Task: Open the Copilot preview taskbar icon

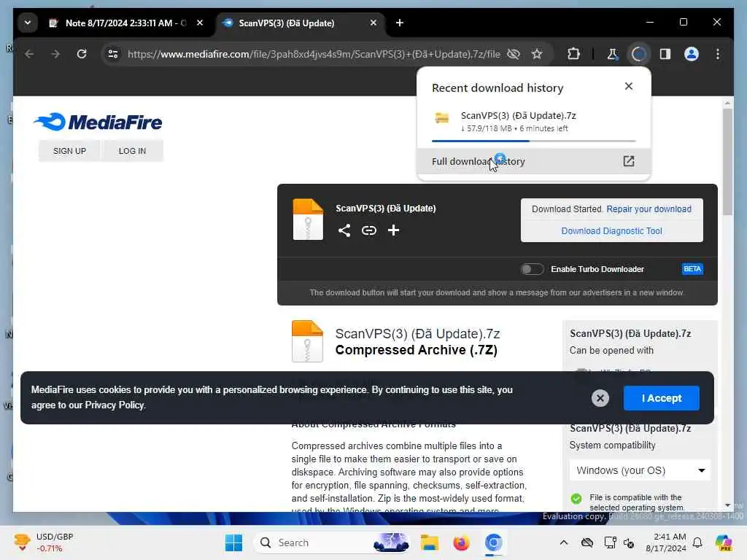Action: pos(724,542)
